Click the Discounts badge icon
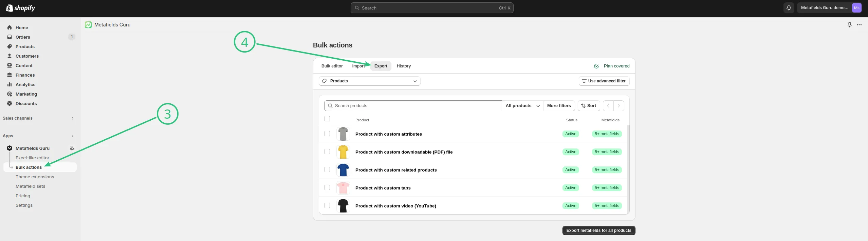Viewport: 868px width, 241px height. tap(10, 103)
